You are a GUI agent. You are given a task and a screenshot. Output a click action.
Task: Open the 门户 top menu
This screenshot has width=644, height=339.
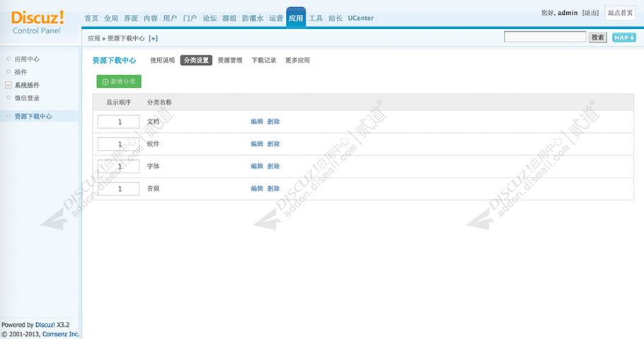(x=190, y=18)
